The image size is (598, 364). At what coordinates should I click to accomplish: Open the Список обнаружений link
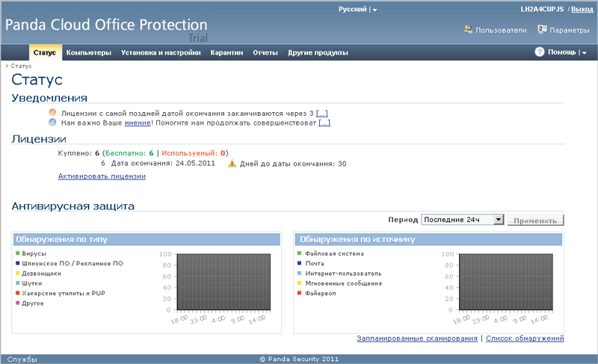[x=525, y=338]
